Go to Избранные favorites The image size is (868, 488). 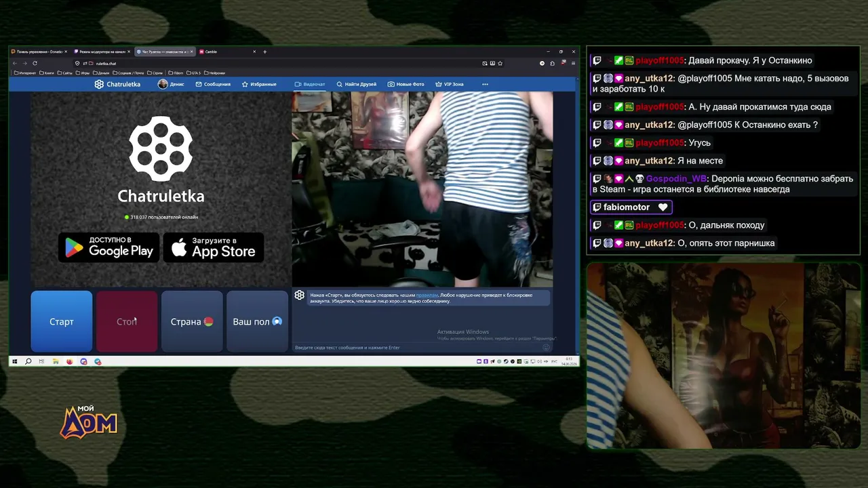coord(259,84)
